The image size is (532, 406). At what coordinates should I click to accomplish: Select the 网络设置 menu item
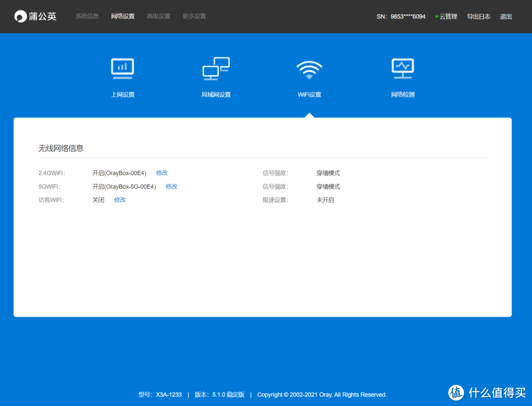pos(123,16)
